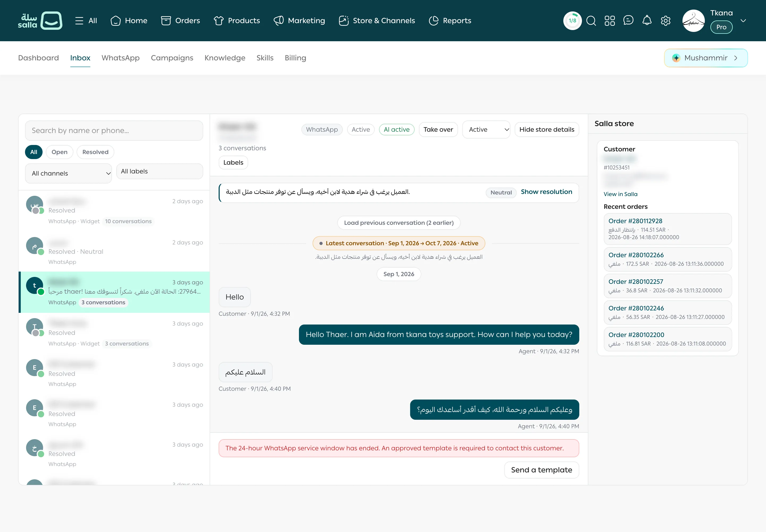Open the All labels selector
The image size is (766, 532).
(x=160, y=171)
